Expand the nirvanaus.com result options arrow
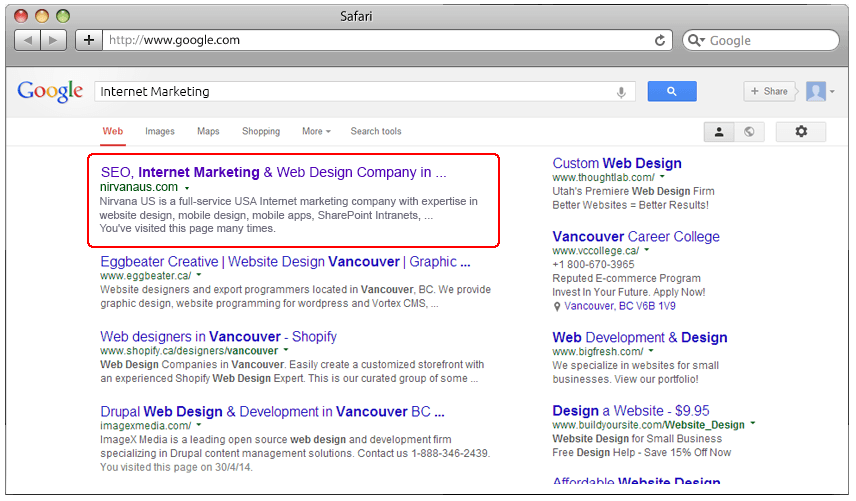This screenshot has height=501, width=856. [x=187, y=187]
